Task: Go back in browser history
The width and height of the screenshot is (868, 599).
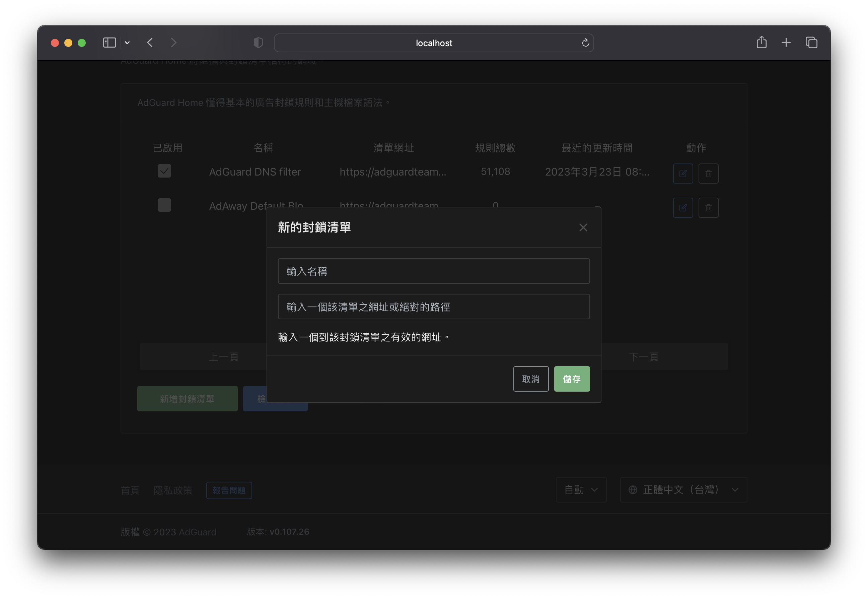Action: point(150,43)
